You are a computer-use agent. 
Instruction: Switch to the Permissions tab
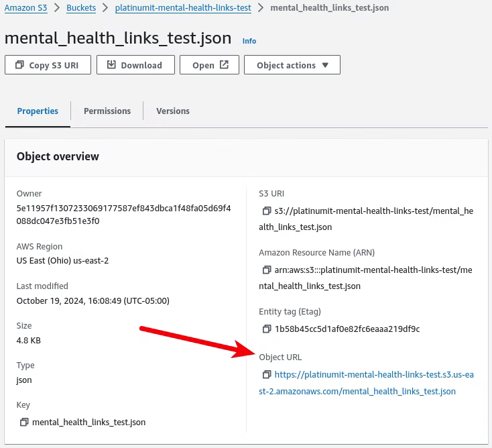[x=107, y=111]
